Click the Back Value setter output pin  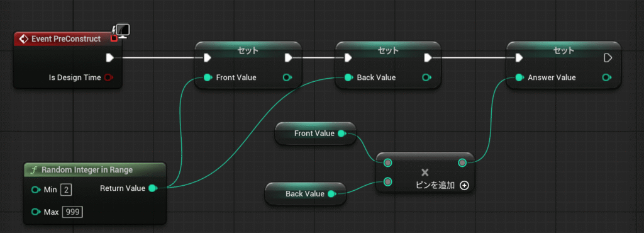(427, 77)
